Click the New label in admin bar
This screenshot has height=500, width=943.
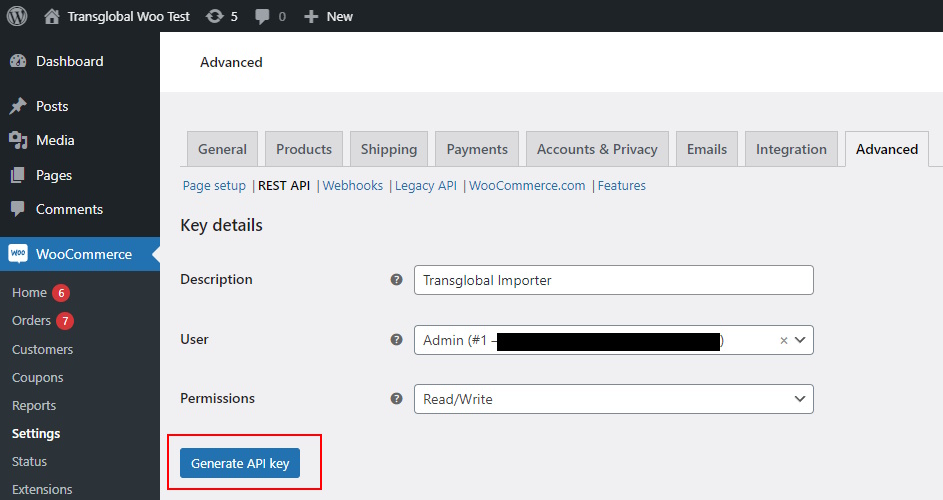[x=339, y=17]
